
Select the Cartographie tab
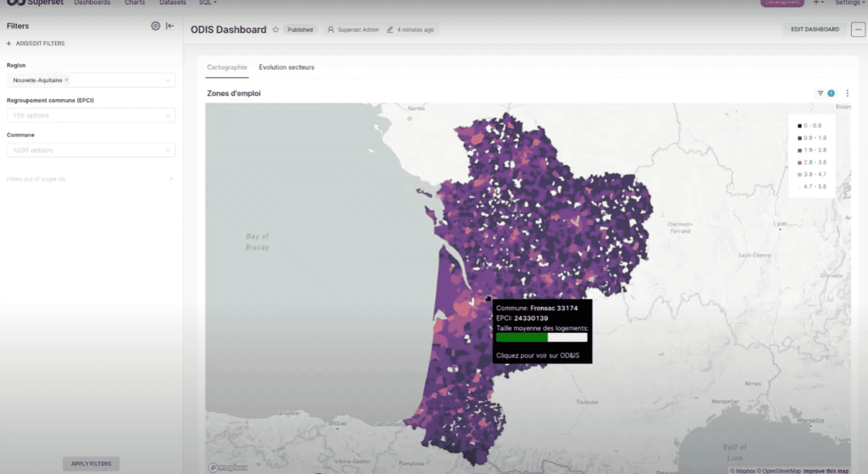[226, 68]
